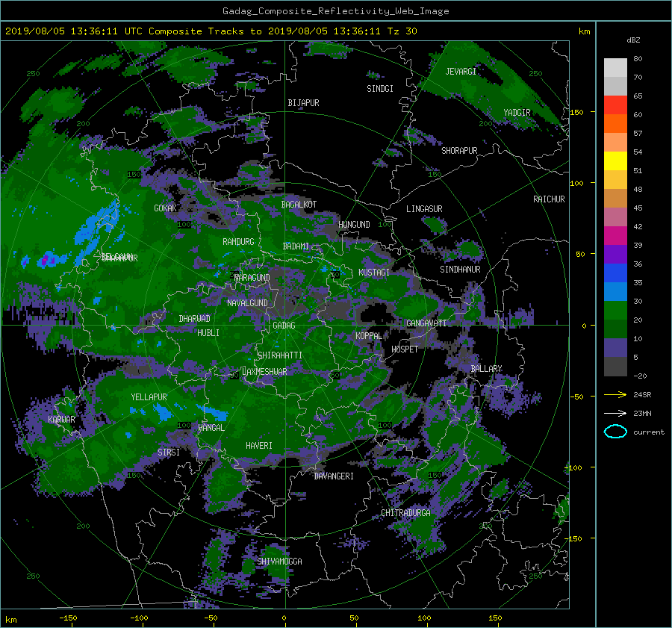Click the HUNGUND city label
This screenshot has width=672, height=628.
[354, 225]
